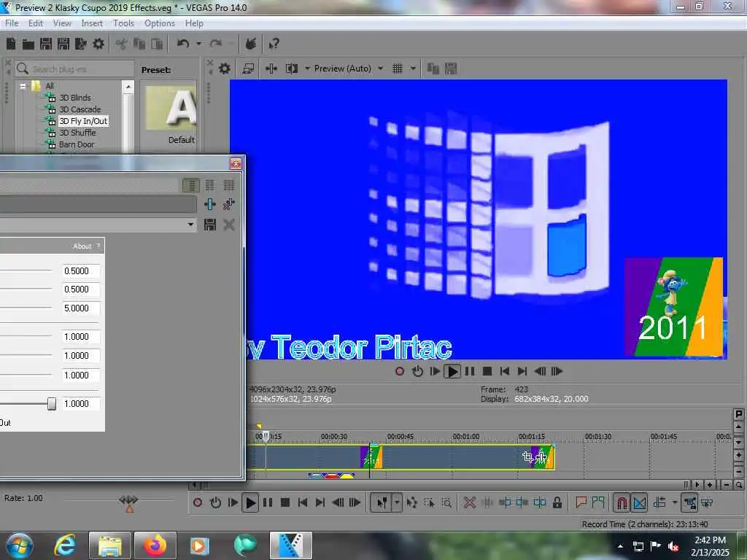Screen dimensions: 747x560
Task: Toggle Ignore Event Grouping button
Action: point(707,502)
